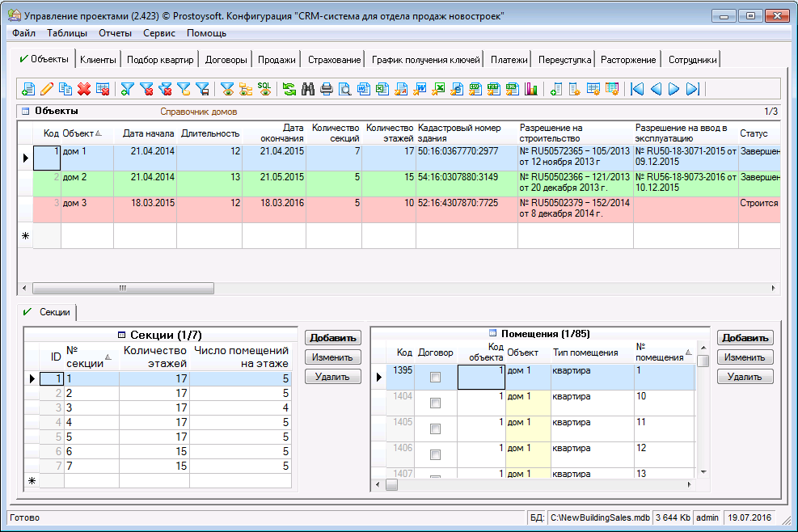Tick the Договор checkbox for room 1395

pyautogui.click(x=436, y=378)
